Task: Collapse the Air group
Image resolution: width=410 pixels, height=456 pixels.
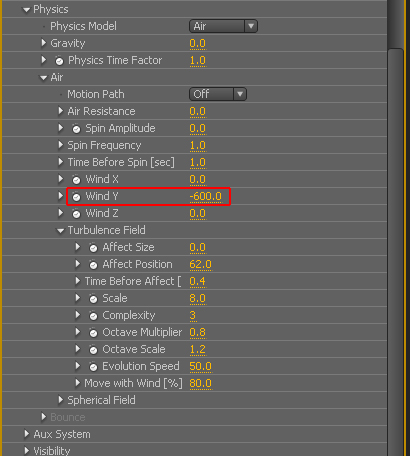Action: pyautogui.click(x=43, y=78)
